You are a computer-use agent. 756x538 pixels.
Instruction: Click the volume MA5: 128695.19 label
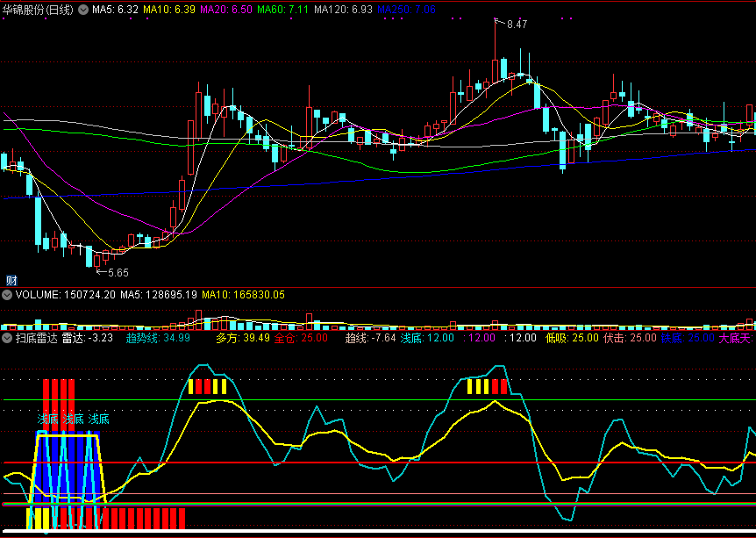(159, 295)
